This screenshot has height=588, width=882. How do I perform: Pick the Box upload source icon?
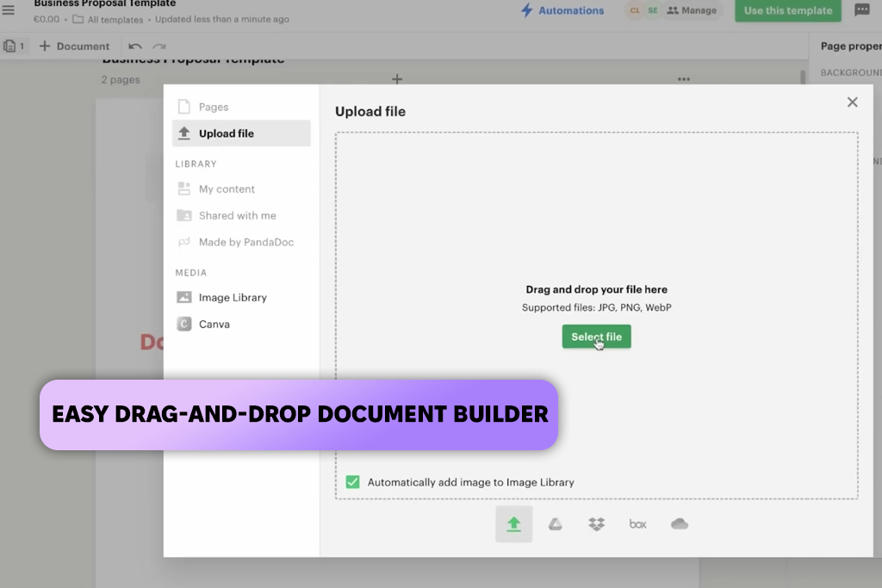638,524
